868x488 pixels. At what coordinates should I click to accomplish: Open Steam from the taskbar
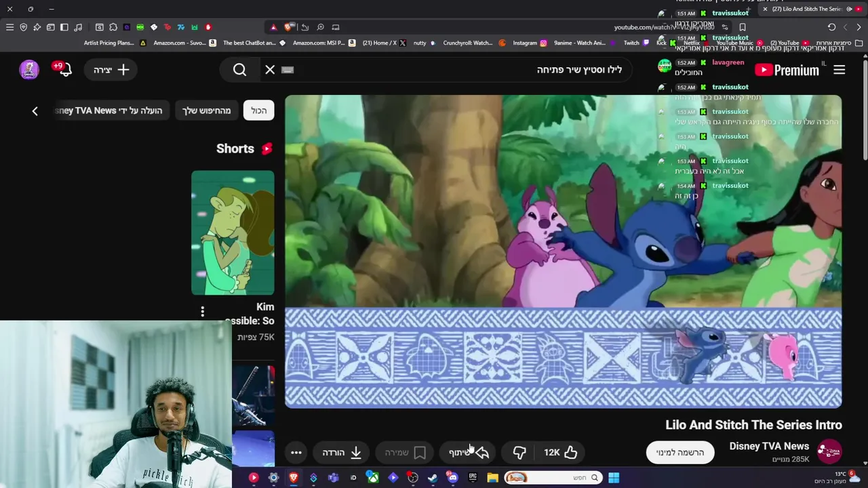point(433,478)
